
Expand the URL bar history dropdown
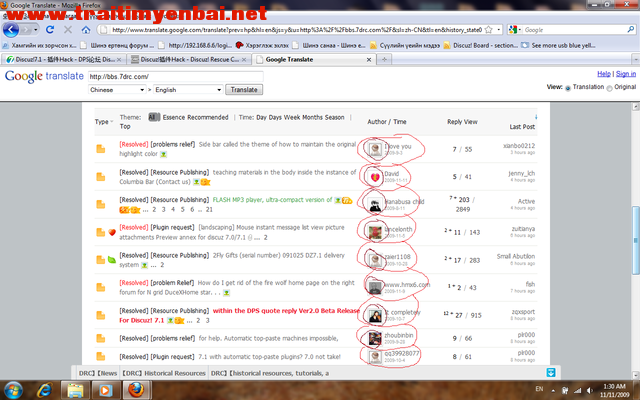[498, 30]
